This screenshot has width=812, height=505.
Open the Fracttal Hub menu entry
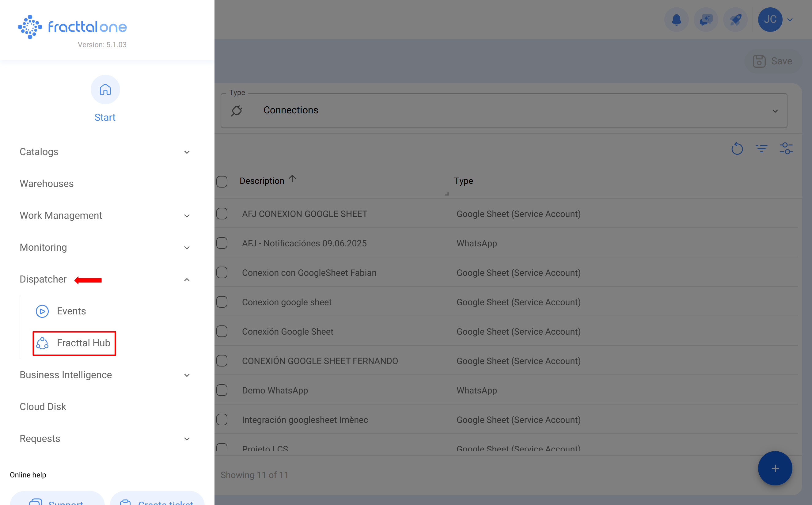point(83,343)
